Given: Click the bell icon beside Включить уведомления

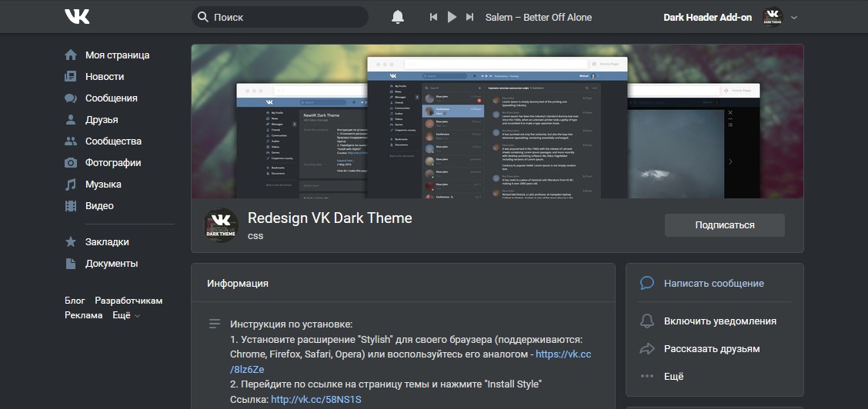Looking at the screenshot, I should 646,321.
